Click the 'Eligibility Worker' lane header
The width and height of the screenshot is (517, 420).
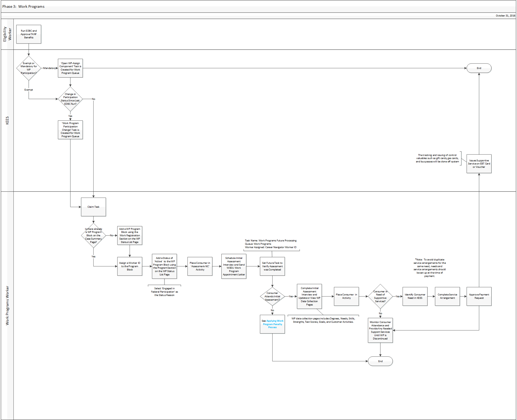click(x=7, y=34)
